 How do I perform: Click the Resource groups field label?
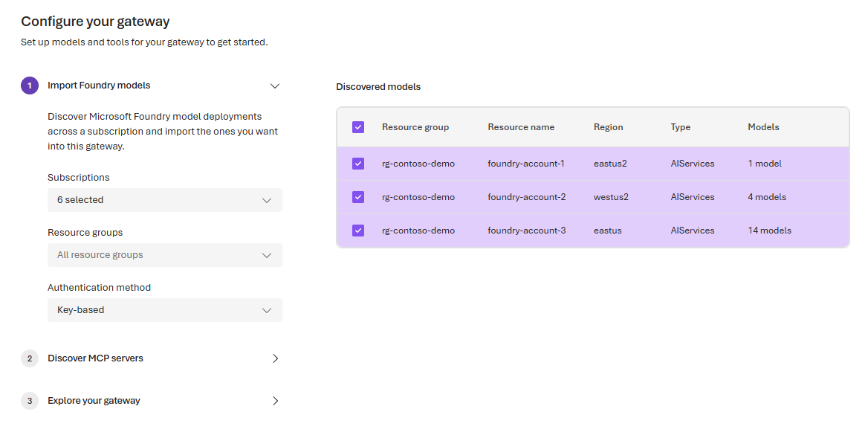click(85, 233)
